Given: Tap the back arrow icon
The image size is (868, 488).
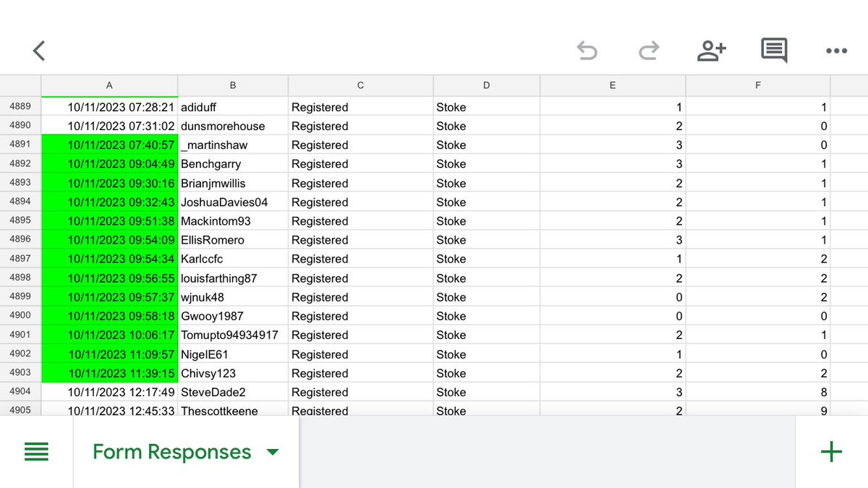Looking at the screenshot, I should click(39, 51).
